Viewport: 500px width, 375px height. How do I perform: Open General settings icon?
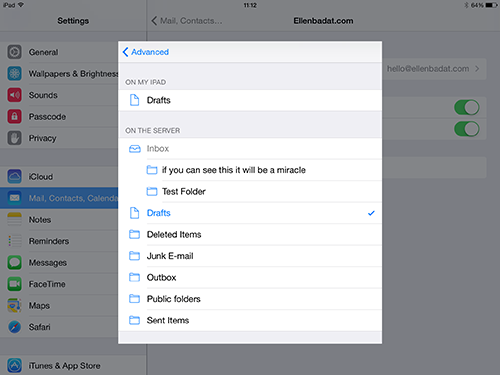14,52
